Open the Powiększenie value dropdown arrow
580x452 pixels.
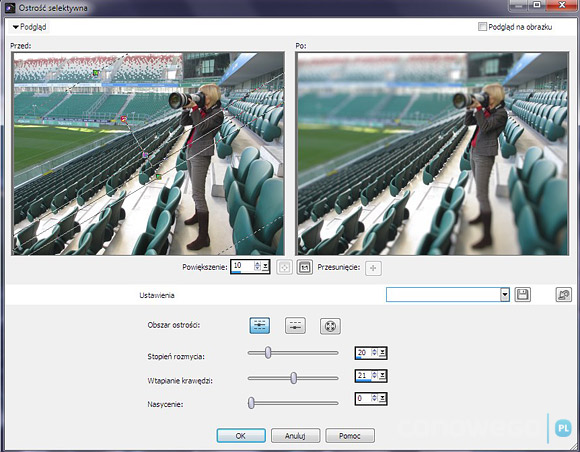(266, 266)
